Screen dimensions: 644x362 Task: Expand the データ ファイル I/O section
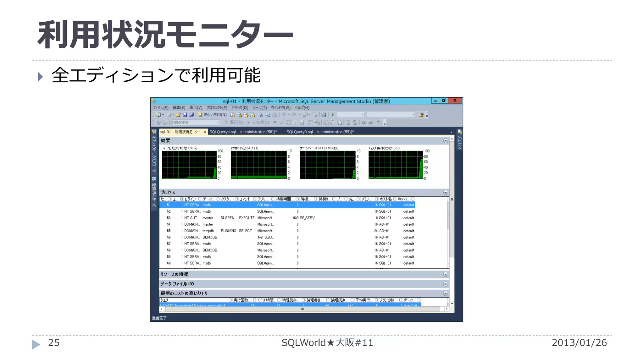[446, 284]
